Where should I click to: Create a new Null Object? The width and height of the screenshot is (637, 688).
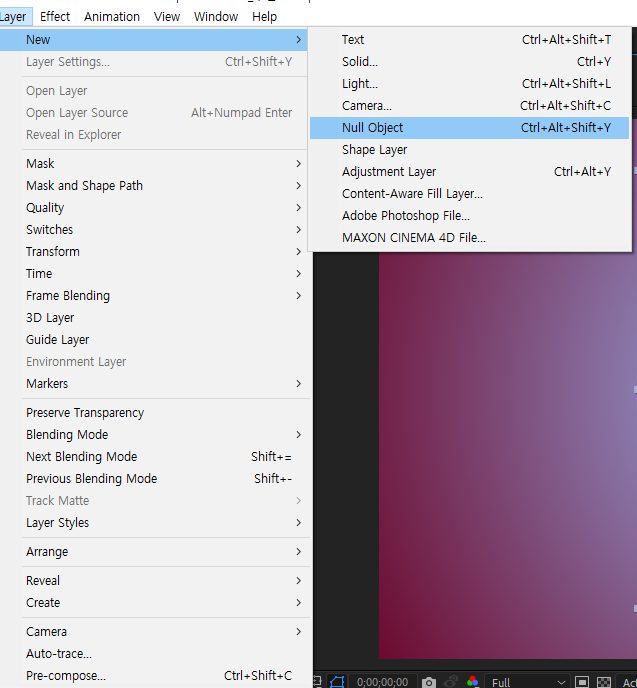click(x=469, y=128)
